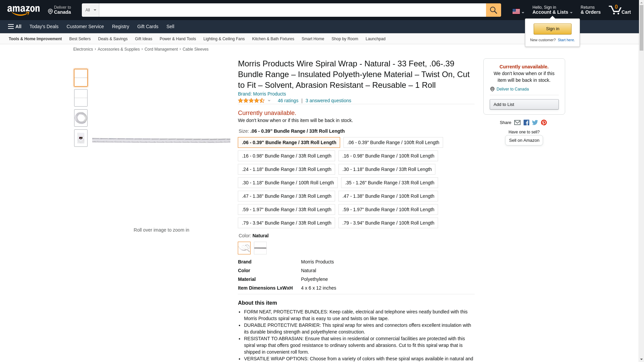This screenshot has height=362, width=644.
Task: Select the black color swatch
Action: click(x=260, y=248)
